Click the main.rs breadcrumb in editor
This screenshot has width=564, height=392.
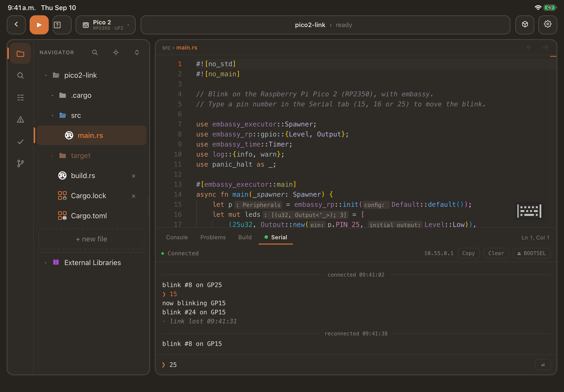click(187, 48)
